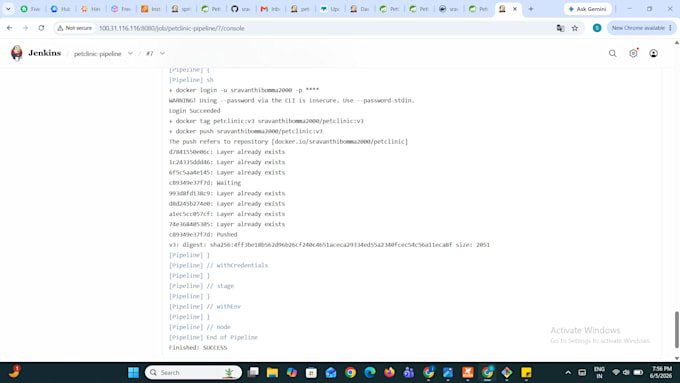Open the taskbar clock and date
The image size is (680, 383).
tap(661, 372)
